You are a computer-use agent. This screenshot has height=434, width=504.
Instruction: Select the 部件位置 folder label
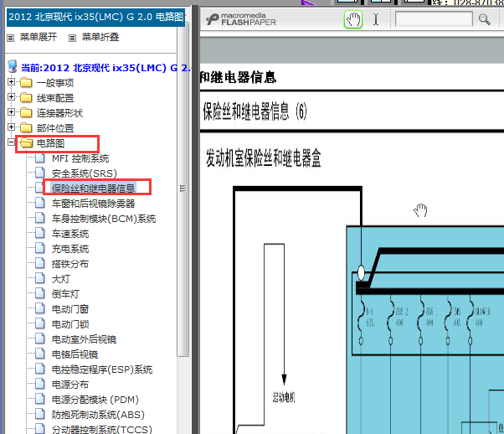point(55,128)
